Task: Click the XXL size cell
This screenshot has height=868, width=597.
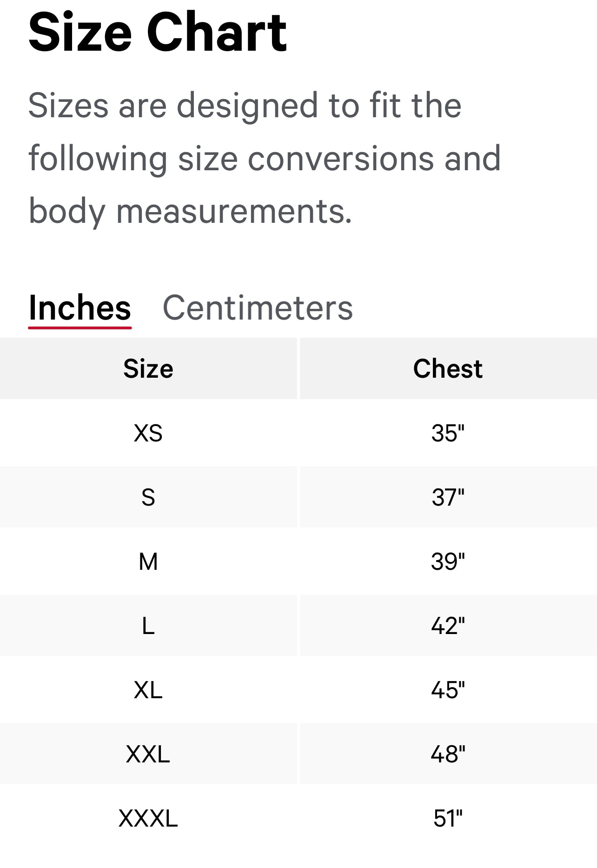Action: (x=148, y=754)
